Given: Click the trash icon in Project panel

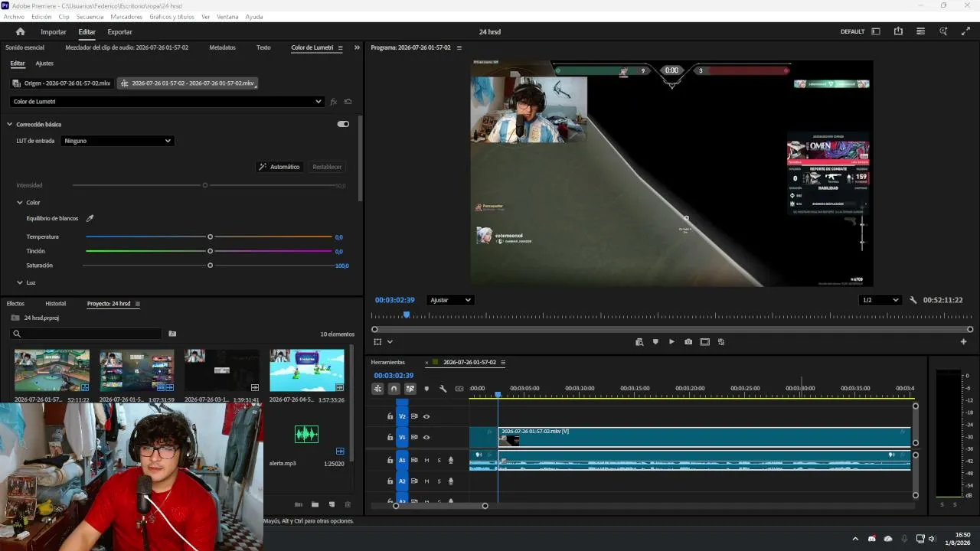Looking at the screenshot, I should pos(348,504).
